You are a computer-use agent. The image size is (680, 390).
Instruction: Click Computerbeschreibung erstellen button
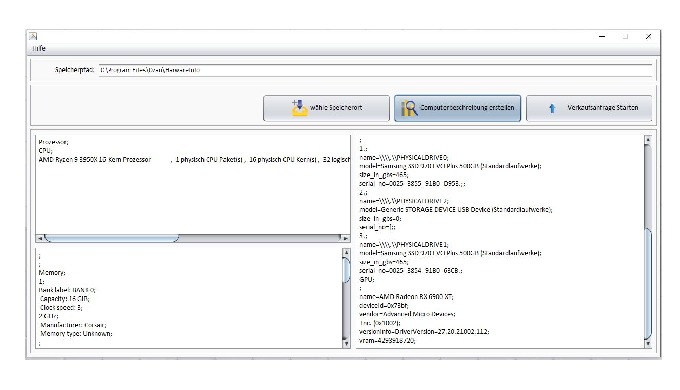click(458, 108)
